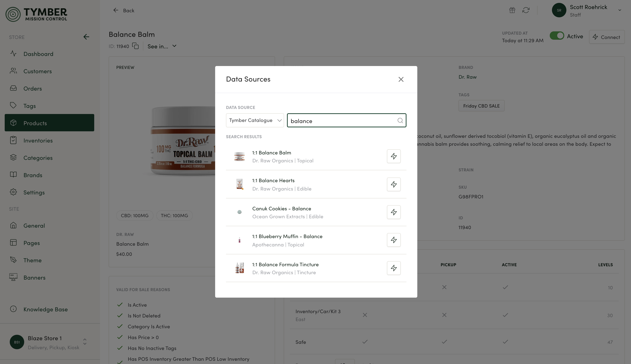Click the Settings gear icon
The width and height of the screenshot is (631, 364).
(x=13, y=192)
